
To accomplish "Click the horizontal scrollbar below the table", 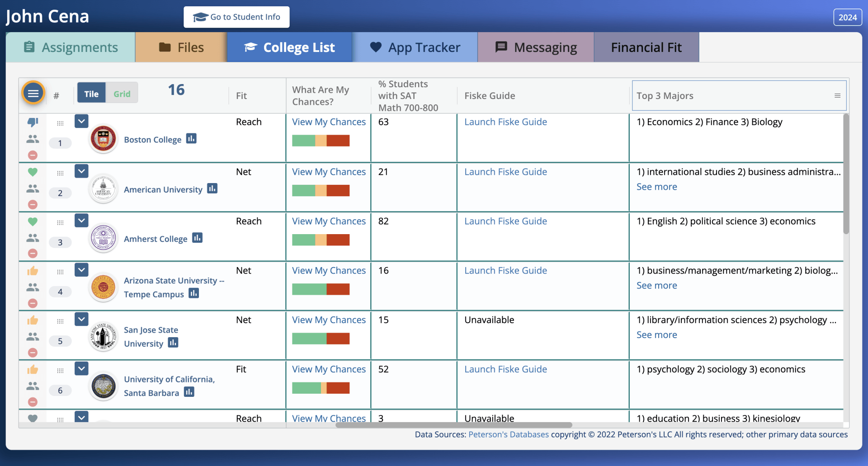I will click(x=453, y=425).
